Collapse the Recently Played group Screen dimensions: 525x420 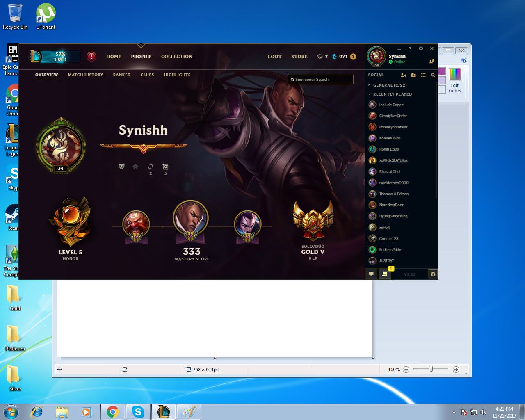390,94
